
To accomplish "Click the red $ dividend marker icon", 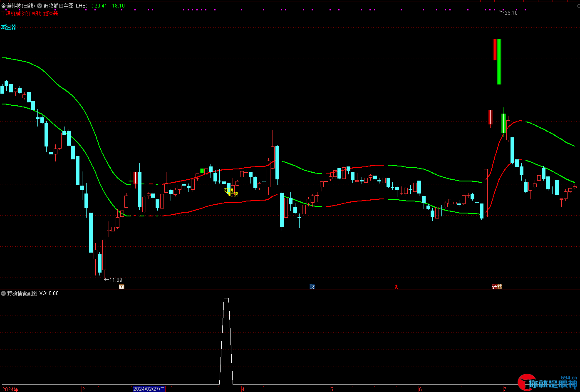I will pyautogui.click(x=396, y=287).
